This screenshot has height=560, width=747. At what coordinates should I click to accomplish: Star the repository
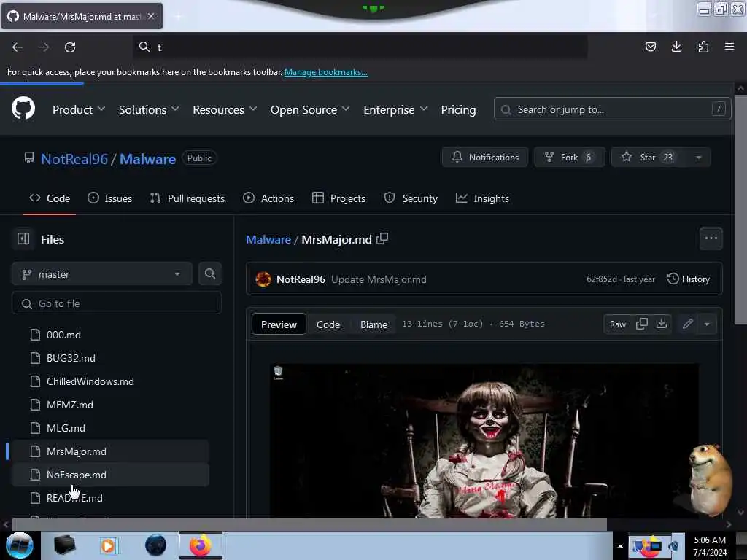[650, 157]
